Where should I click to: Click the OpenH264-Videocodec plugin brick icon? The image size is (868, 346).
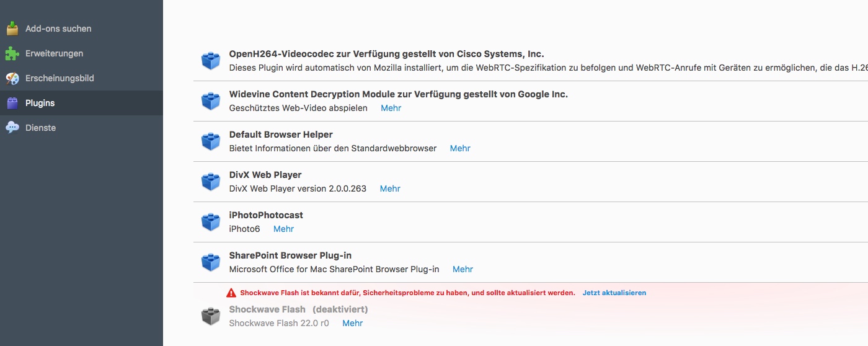coord(211,61)
